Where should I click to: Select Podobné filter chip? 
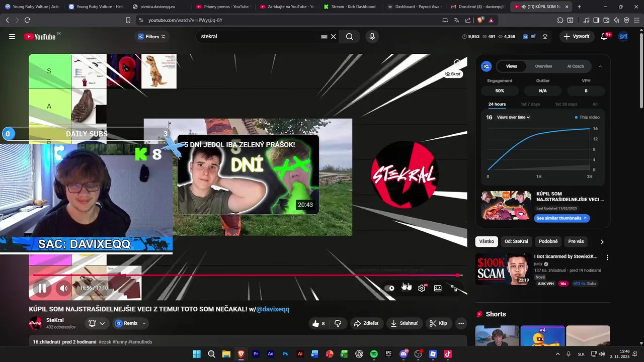(x=548, y=241)
